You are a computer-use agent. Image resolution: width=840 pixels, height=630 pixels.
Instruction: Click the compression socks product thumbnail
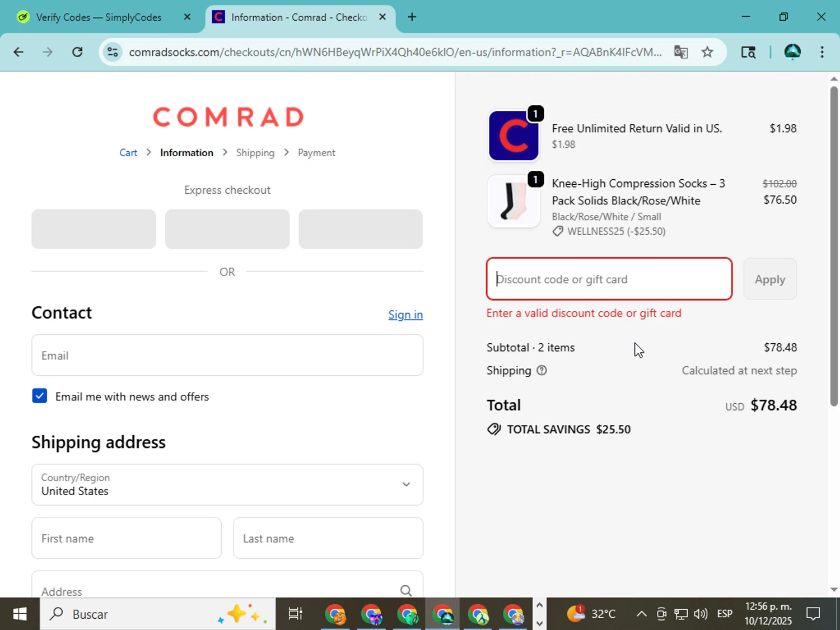[x=514, y=201]
